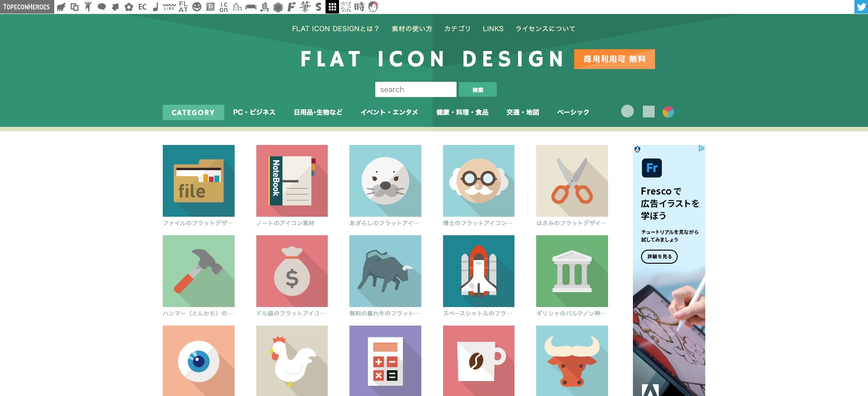Select the highlighted grid icon in the top bar
The width and height of the screenshot is (868, 396).
click(332, 7)
